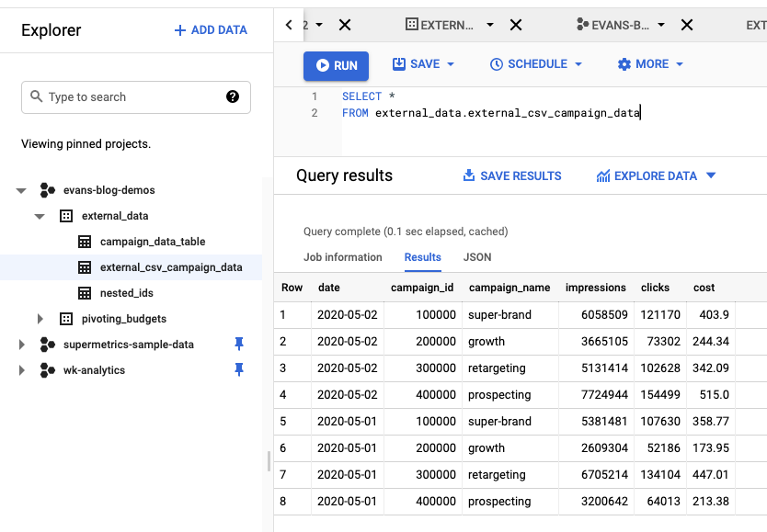
Task: Open the Explore Data dropdown
Action: tap(656, 175)
